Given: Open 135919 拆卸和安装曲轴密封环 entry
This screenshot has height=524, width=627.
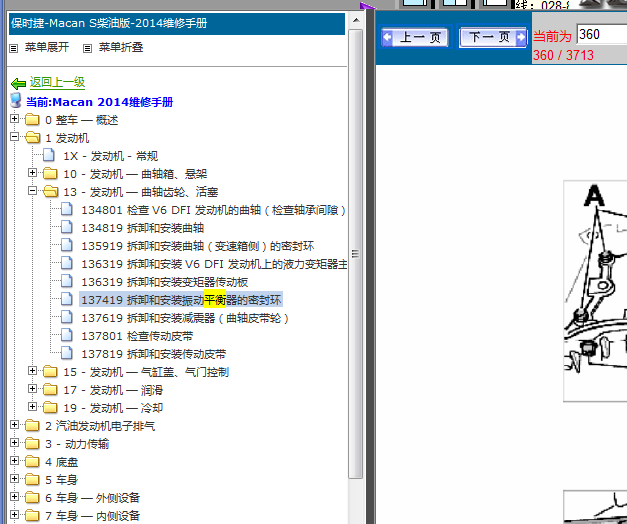Looking at the screenshot, I should point(198,246).
